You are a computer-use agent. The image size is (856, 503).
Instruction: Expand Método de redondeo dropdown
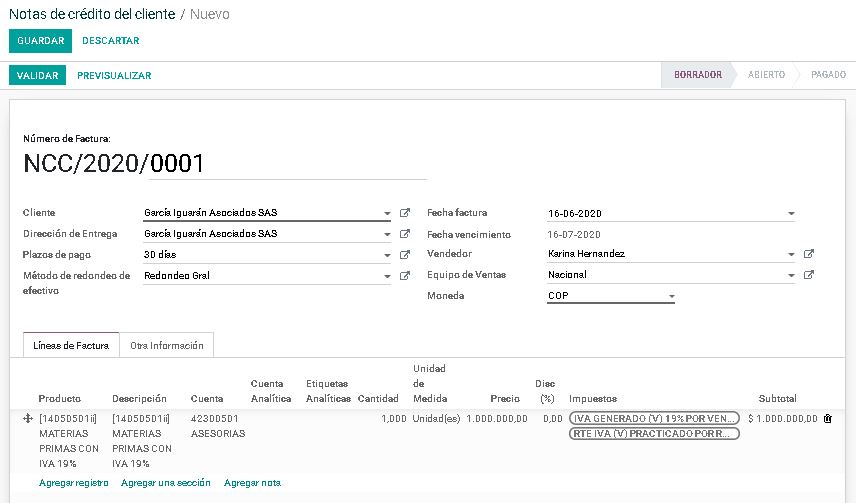click(387, 276)
